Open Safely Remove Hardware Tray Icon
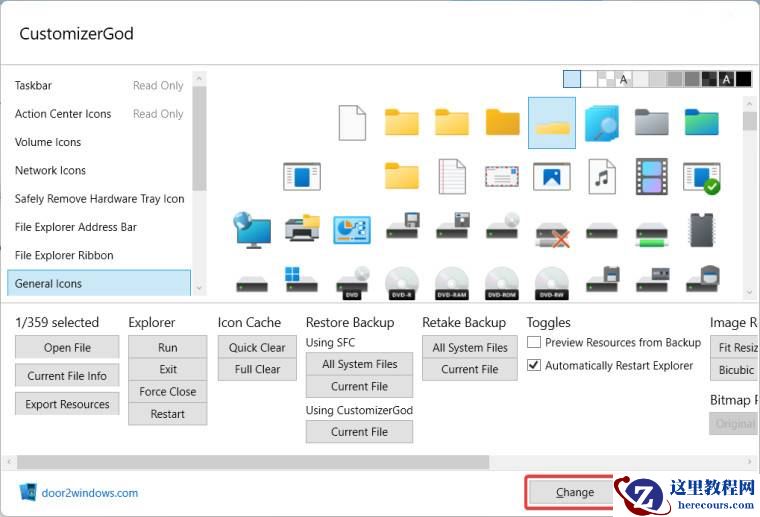 click(99, 199)
